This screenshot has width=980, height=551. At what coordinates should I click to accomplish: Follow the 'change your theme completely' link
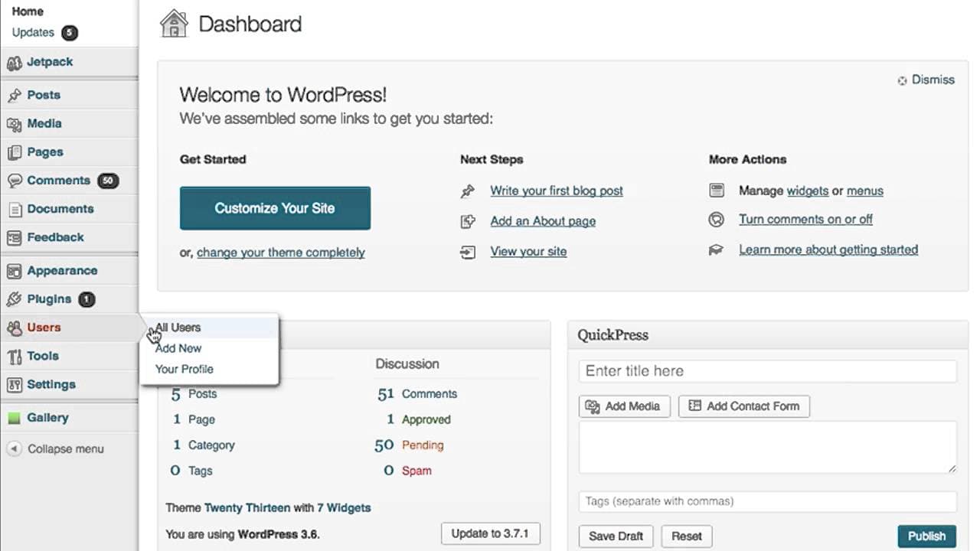click(x=281, y=253)
